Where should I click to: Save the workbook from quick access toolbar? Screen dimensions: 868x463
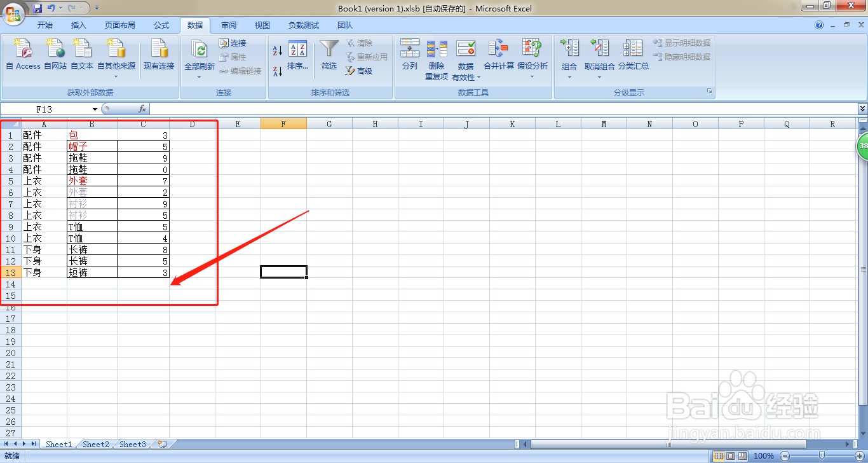pos(37,8)
